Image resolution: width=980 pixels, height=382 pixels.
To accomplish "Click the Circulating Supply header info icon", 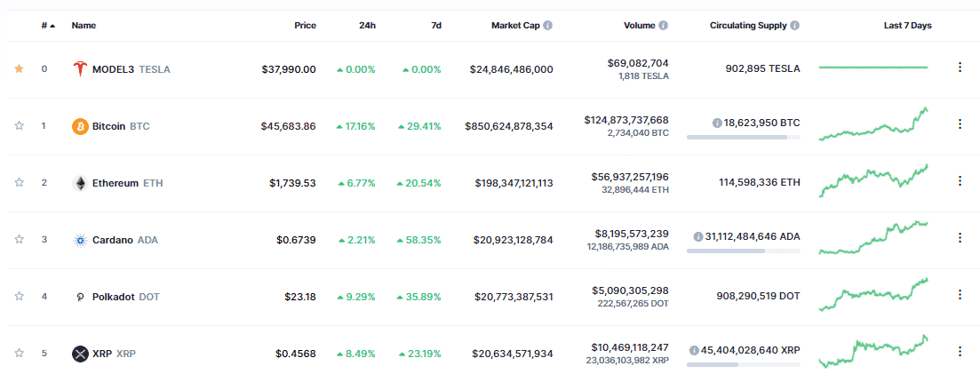I will 794,26.
